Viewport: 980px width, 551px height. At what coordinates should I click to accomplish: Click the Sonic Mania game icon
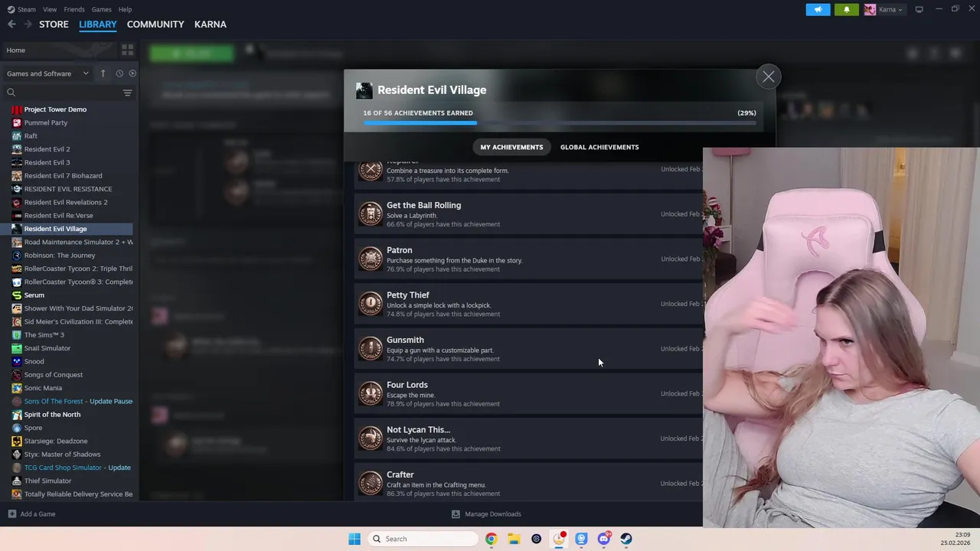17,388
